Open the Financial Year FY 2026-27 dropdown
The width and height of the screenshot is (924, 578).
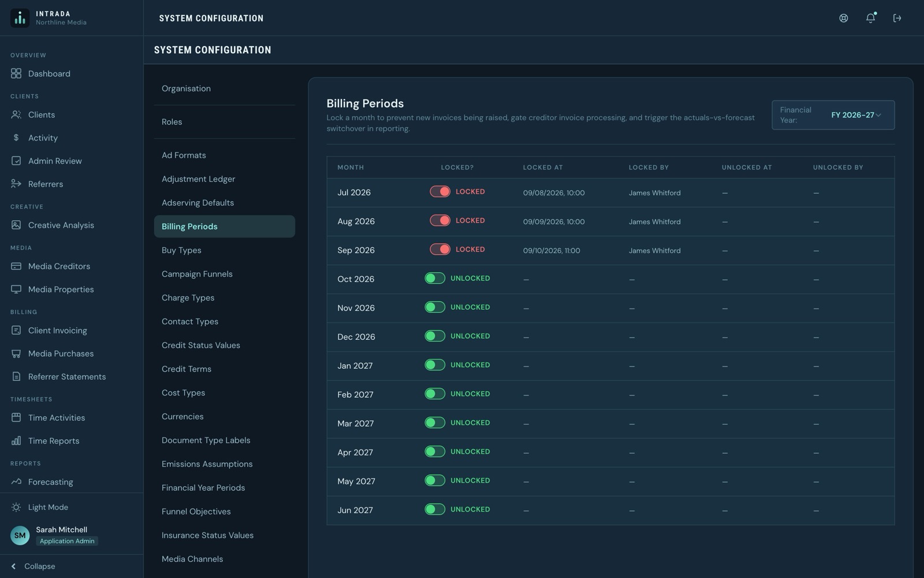click(833, 115)
